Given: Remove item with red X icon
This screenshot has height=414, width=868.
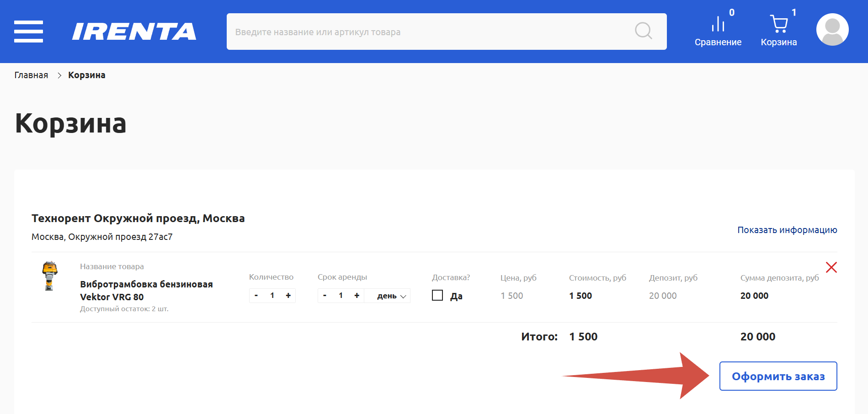Looking at the screenshot, I should tap(831, 267).
